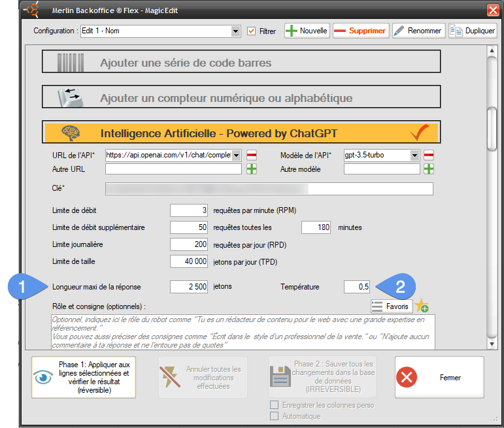Image resolution: width=504 pixels, height=428 pixels.
Task: Expand the barcode series section
Action: (x=241, y=61)
